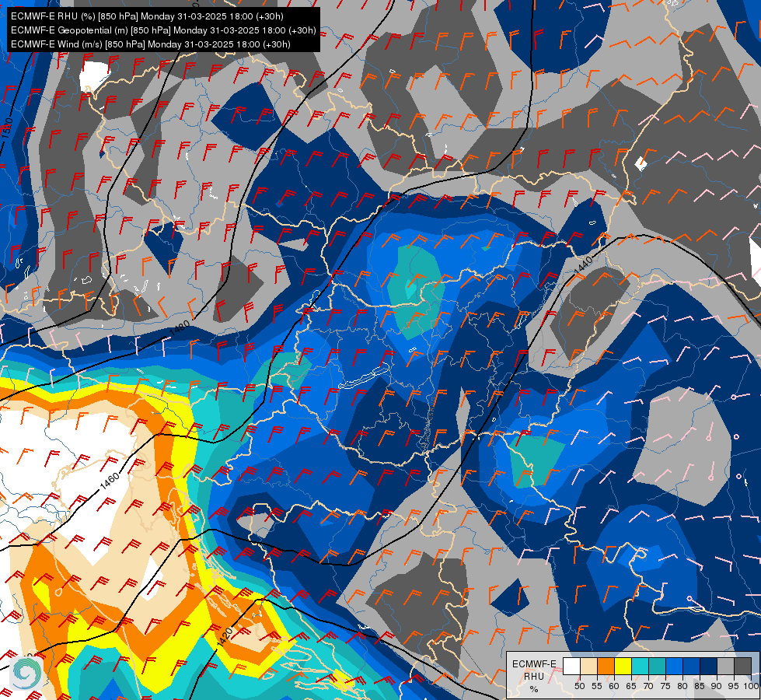Screen dimensions: 761x700
Task: Select the wheat 50-55 legend swatch
Action: (x=588, y=666)
